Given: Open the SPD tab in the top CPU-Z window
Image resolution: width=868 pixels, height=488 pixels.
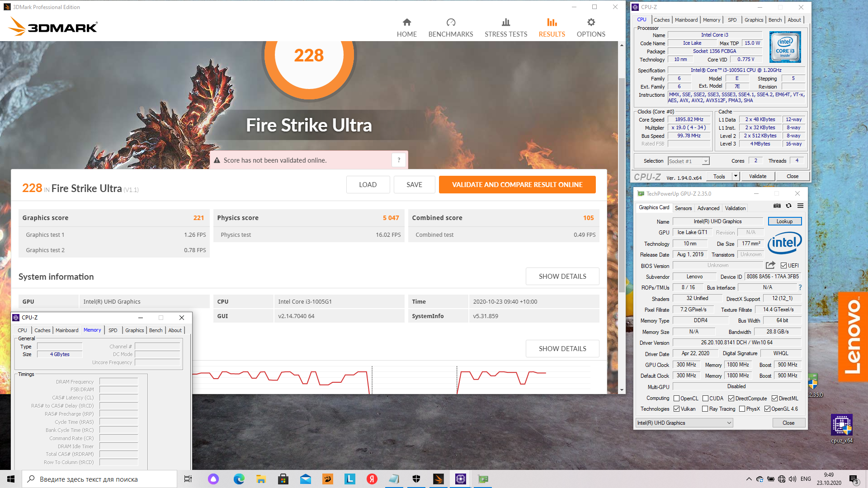Looking at the screenshot, I should click(x=732, y=20).
